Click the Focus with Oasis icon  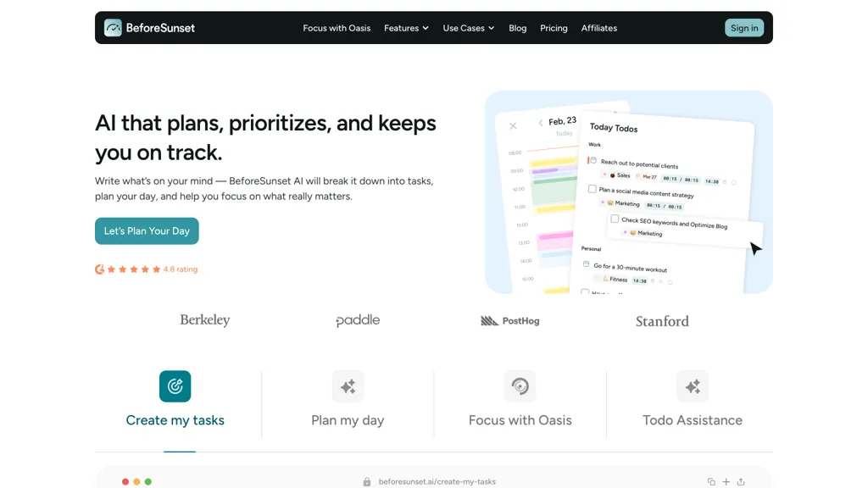[520, 386]
